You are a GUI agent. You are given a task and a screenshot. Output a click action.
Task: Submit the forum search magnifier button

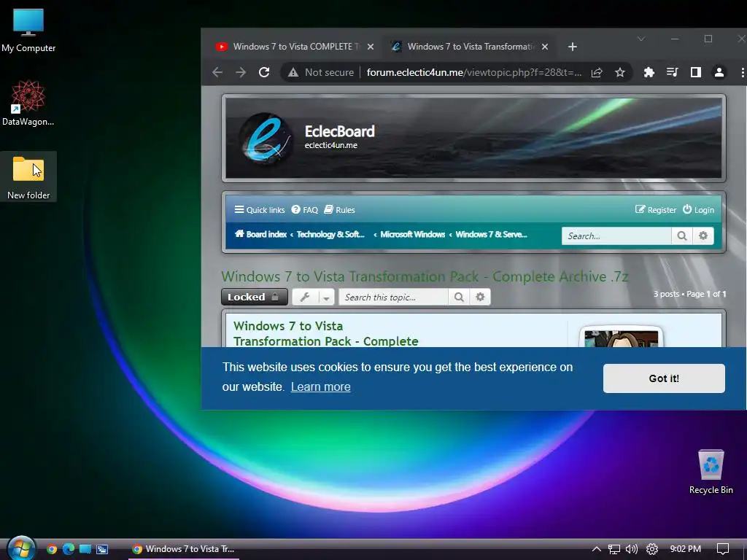pyautogui.click(x=682, y=236)
